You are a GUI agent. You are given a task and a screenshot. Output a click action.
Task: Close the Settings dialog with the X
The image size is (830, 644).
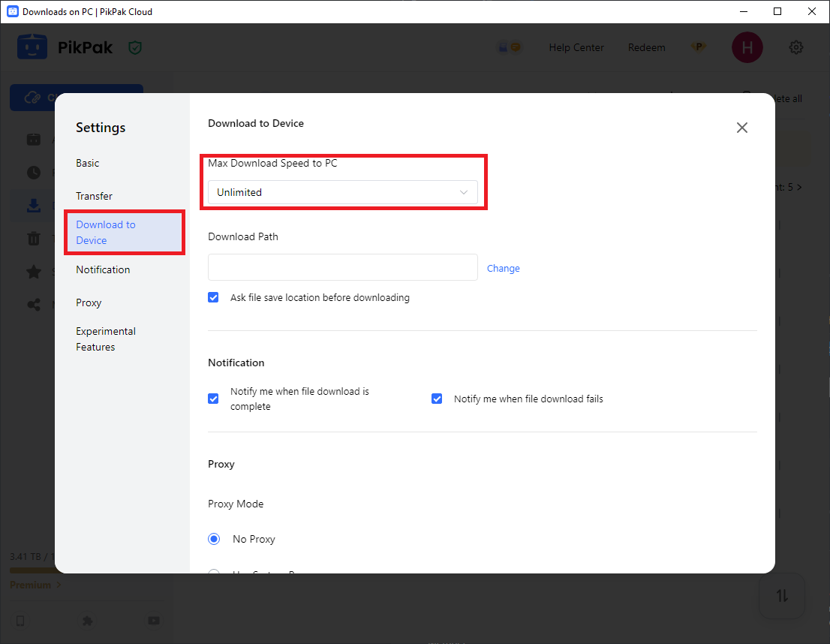(x=741, y=128)
